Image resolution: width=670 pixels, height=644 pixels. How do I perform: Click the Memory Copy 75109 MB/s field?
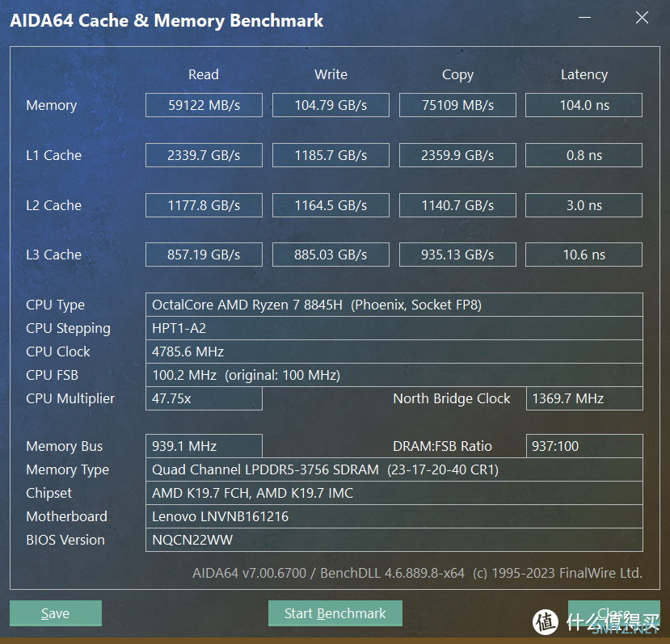[x=457, y=105]
